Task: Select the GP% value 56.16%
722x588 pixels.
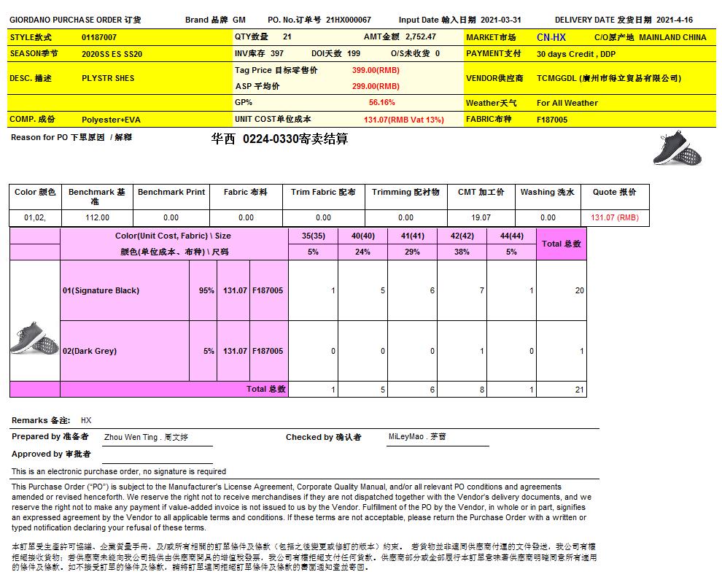Action: tap(382, 103)
